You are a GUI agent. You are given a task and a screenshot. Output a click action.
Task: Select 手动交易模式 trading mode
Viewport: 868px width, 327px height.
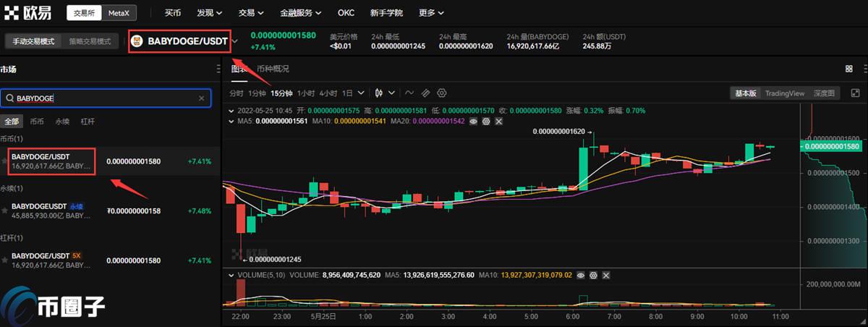(33, 42)
